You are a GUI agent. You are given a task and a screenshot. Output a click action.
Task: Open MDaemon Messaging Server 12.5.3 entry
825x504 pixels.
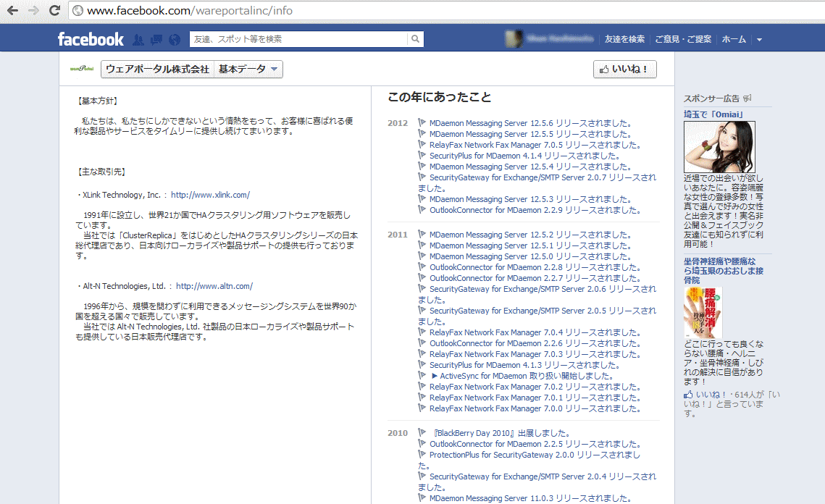pyautogui.click(x=530, y=199)
